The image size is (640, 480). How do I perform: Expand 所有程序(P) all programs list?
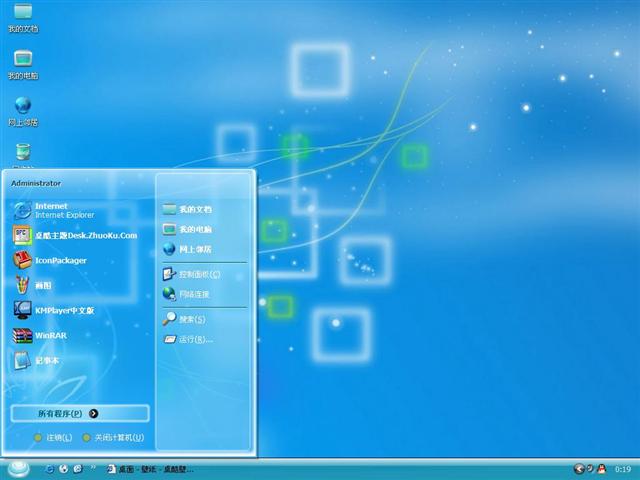tap(80, 413)
